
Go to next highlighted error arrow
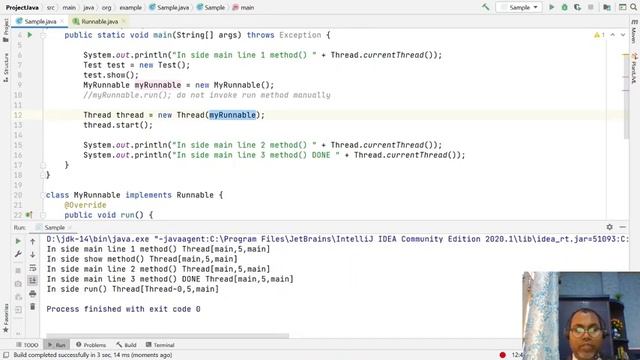(x=623, y=35)
